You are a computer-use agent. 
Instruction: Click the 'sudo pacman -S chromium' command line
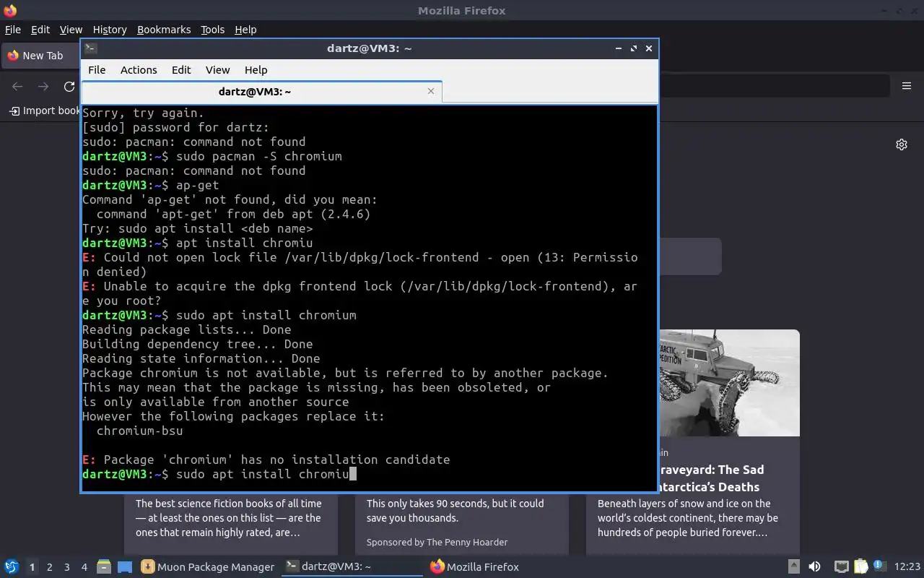click(212, 156)
